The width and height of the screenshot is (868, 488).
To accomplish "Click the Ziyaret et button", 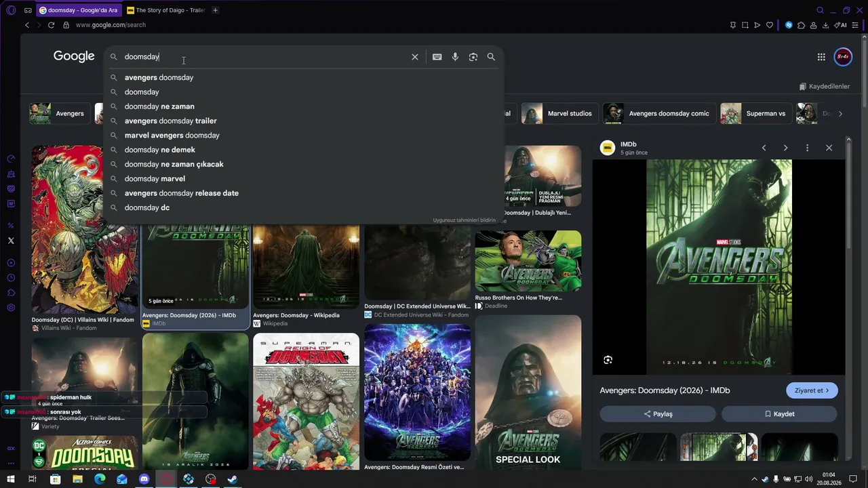I will pos(812,390).
